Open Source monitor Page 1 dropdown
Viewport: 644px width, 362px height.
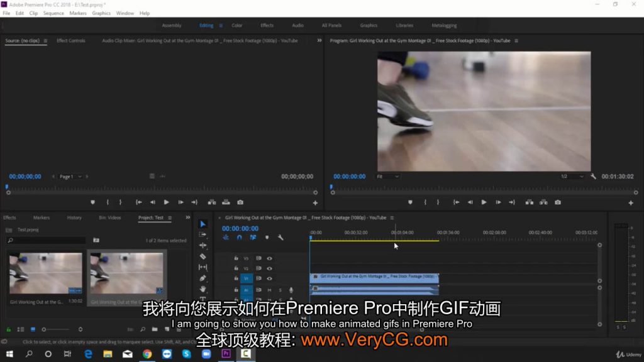(x=70, y=177)
